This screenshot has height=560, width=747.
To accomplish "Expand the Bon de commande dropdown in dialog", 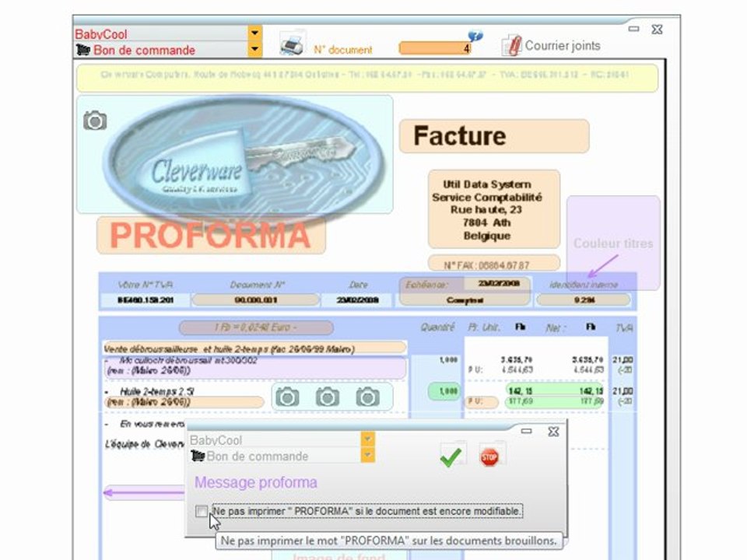I will coord(367,455).
